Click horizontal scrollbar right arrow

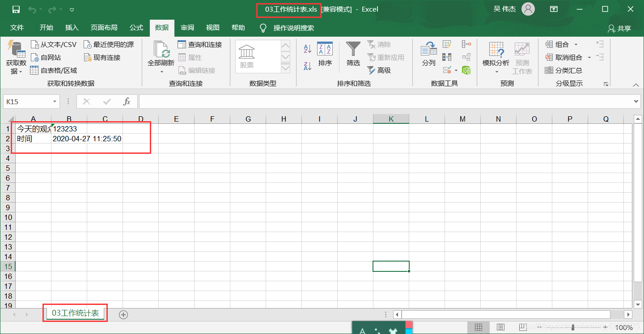[x=628, y=315]
